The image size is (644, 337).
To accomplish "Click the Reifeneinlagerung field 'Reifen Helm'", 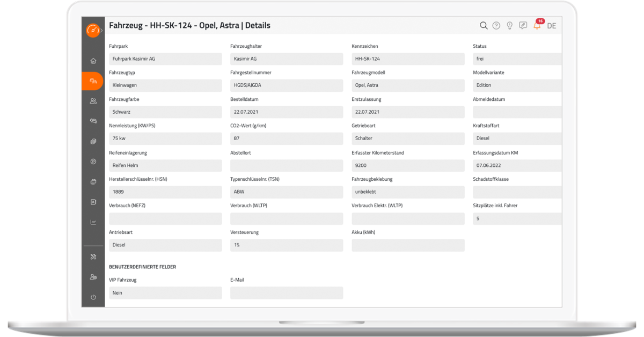I will [x=165, y=165].
